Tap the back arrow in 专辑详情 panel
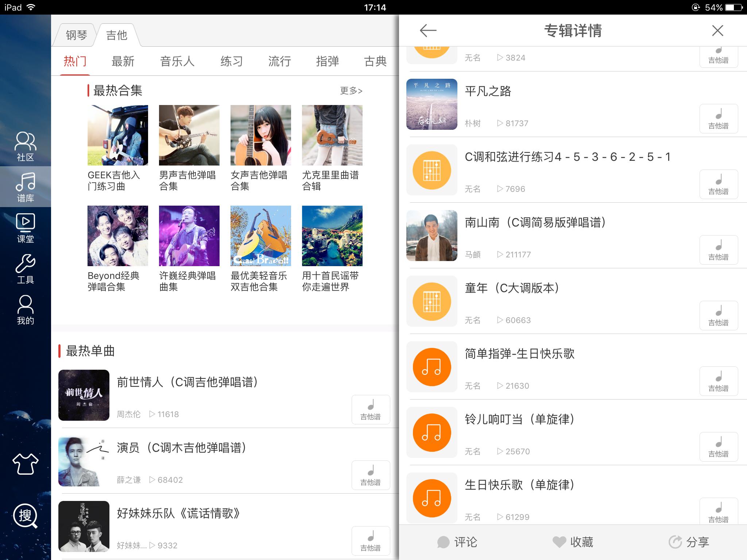 point(427,31)
